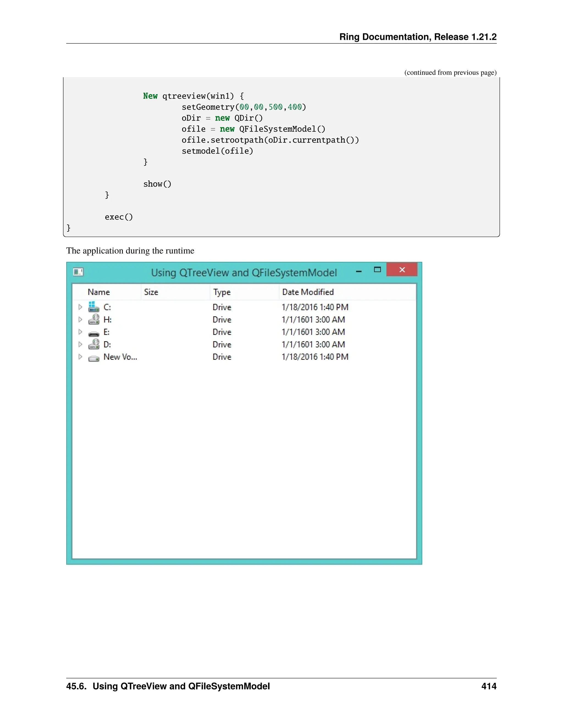Screen dimensions: 563x728
Task: Sort by the Type column header
Action: pos(222,292)
